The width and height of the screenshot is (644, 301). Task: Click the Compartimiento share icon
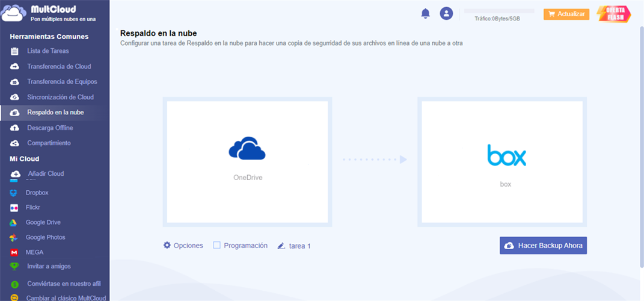click(x=14, y=143)
